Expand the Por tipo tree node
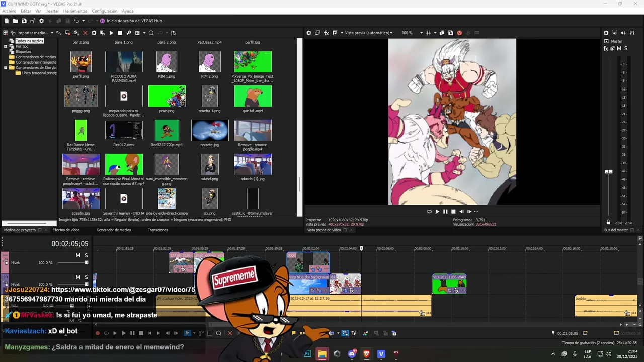Screen dimensions: 644x362 6,46
